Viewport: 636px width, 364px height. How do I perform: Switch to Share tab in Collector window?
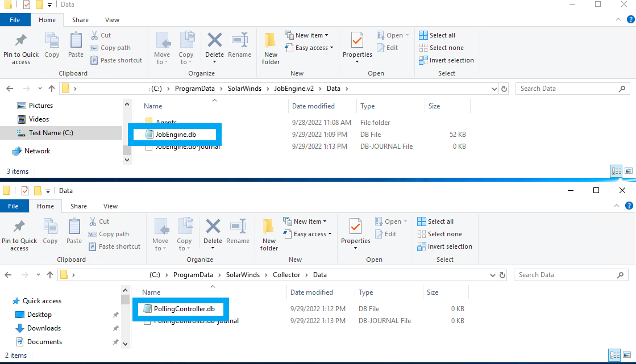pos(78,206)
